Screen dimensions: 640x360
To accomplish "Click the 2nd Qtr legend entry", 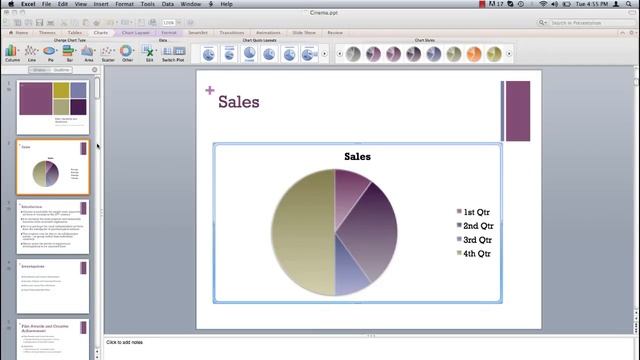I will click(x=475, y=226).
